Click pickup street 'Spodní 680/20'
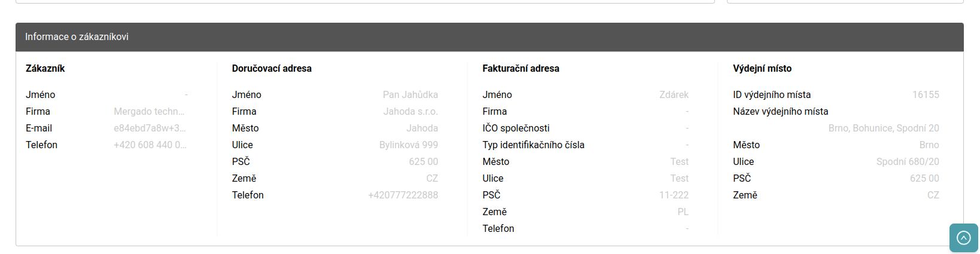Viewport: 980px width, 254px height. pos(908,161)
